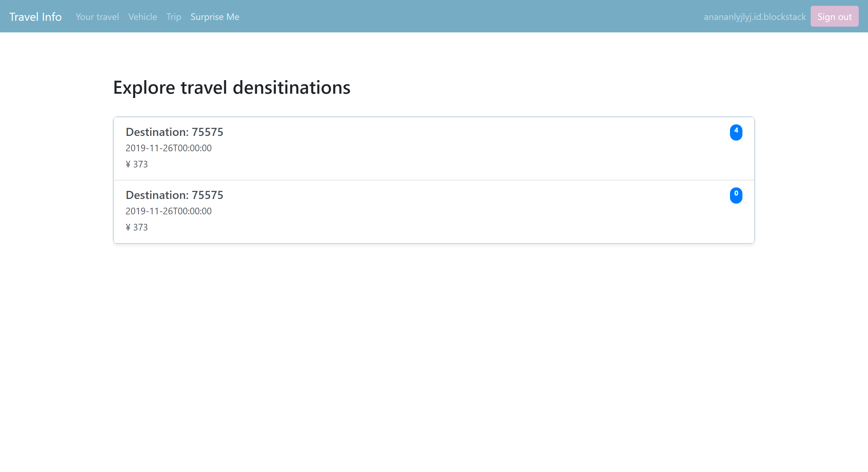Click the blue badge showing 0
868x472 pixels.
(x=736, y=195)
